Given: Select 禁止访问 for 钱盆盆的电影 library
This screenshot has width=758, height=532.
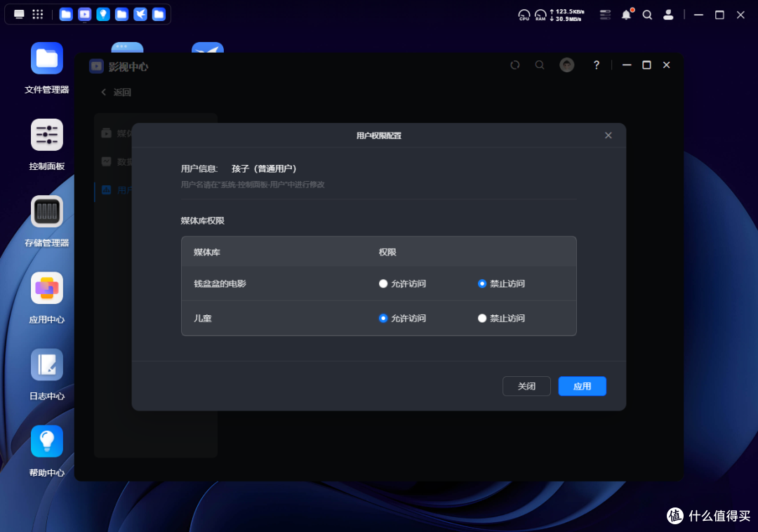Looking at the screenshot, I should (x=482, y=284).
